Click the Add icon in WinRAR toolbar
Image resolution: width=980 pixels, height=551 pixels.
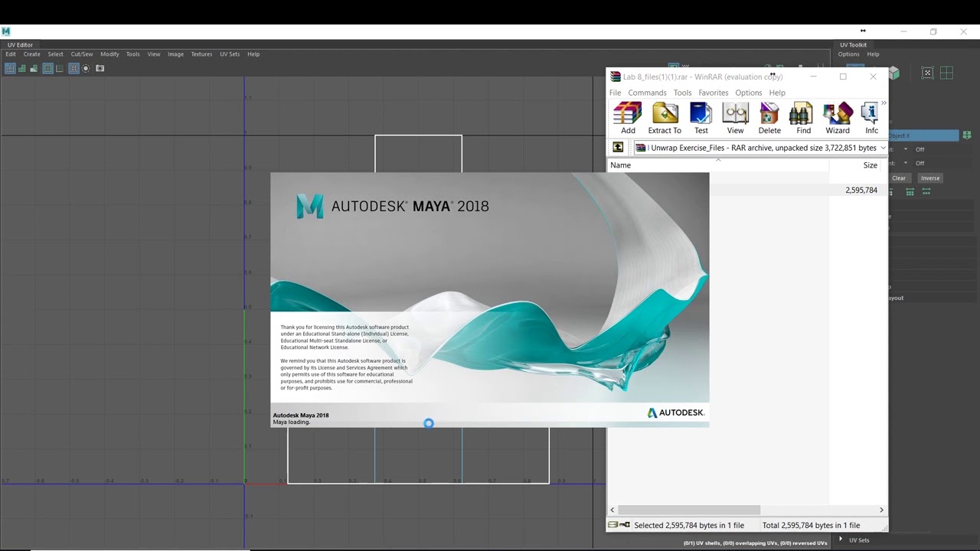pos(628,118)
